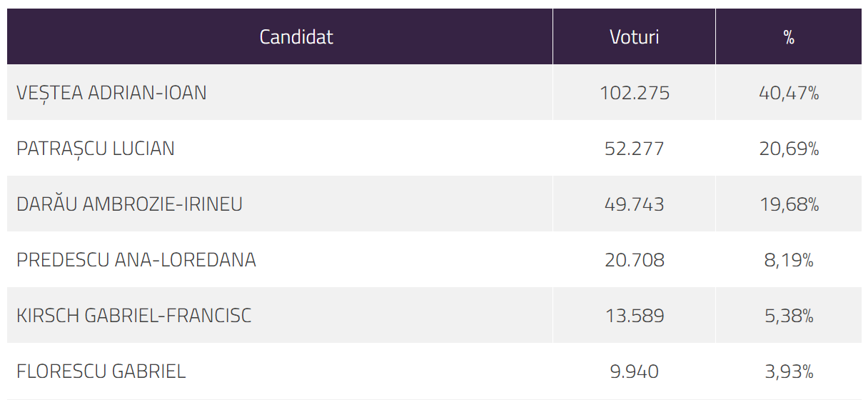Click the % column header
Image resolution: width=868 pixels, height=400 pixels.
(x=788, y=37)
